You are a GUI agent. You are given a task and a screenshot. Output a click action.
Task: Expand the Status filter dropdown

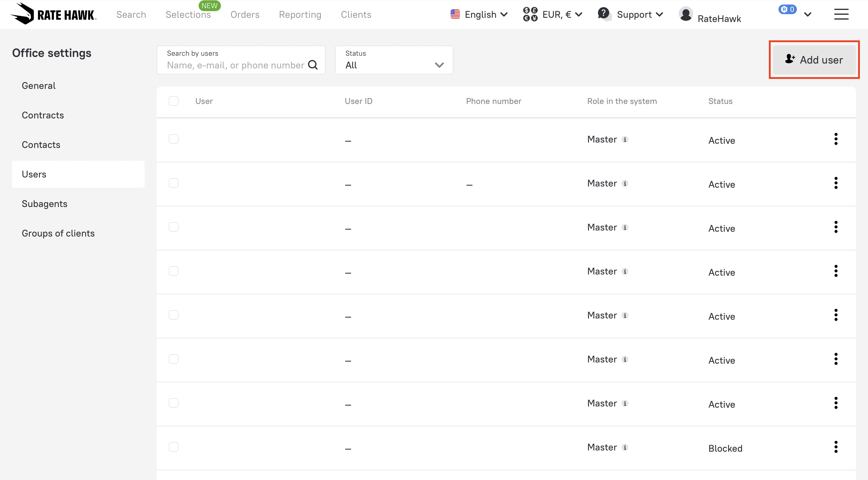[394, 60]
